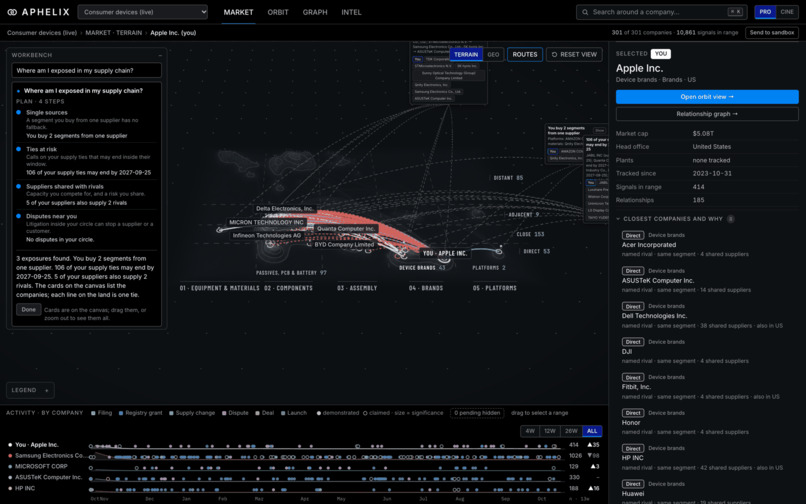Select the Micron Technology Inc map label

(266, 223)
